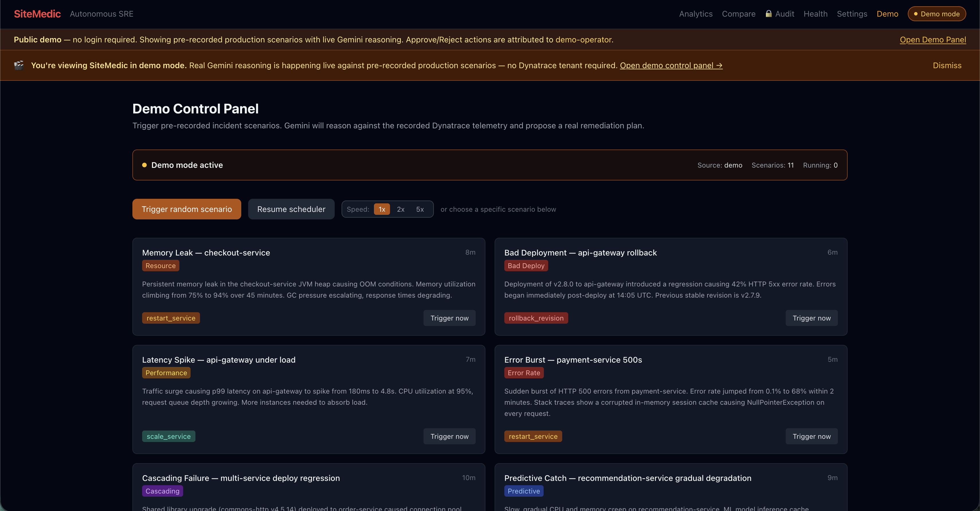The width and height of the screenshot is (980, 511).
Task: Click the 'Autonomous SRE' tagline
Action: 101,14
